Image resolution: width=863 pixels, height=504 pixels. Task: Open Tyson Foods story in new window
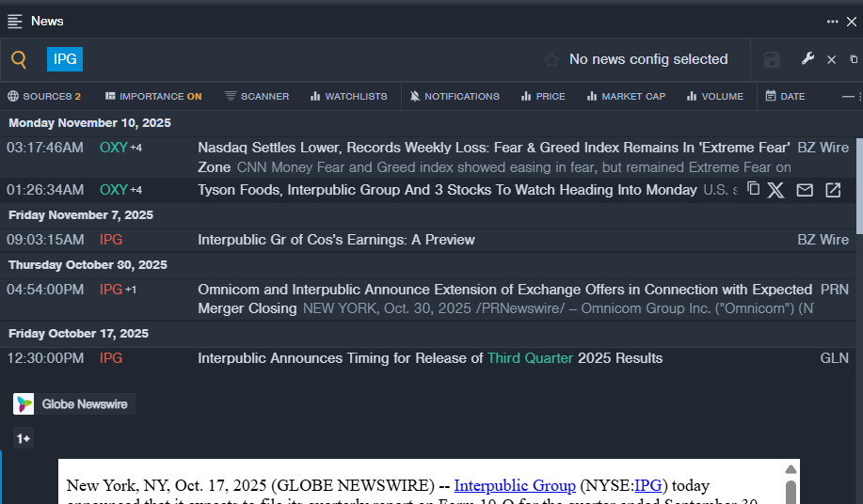click(x=833, y=190)
